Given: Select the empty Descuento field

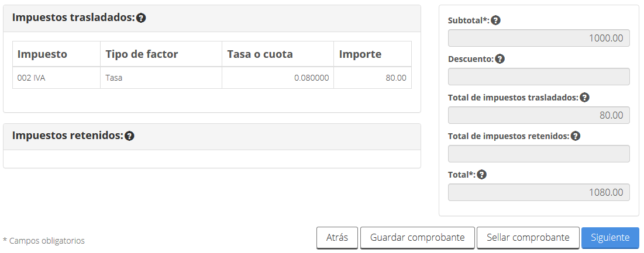Looking at the screenshot, I should click(539, 77).
